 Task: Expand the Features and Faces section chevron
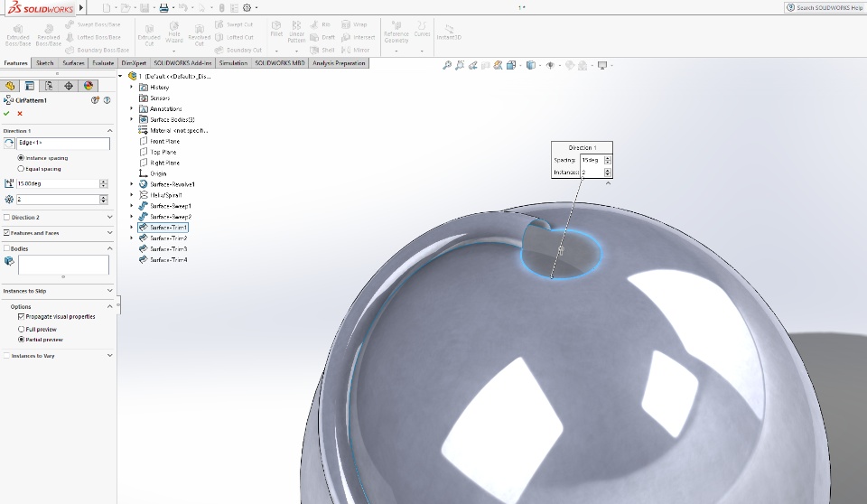(x=109, y=232)
